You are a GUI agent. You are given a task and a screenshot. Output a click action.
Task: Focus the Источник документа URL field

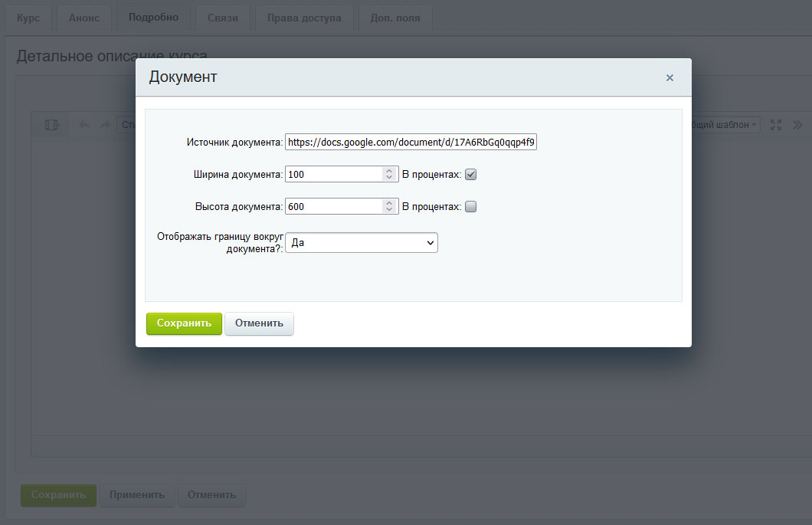click(411, 142)
